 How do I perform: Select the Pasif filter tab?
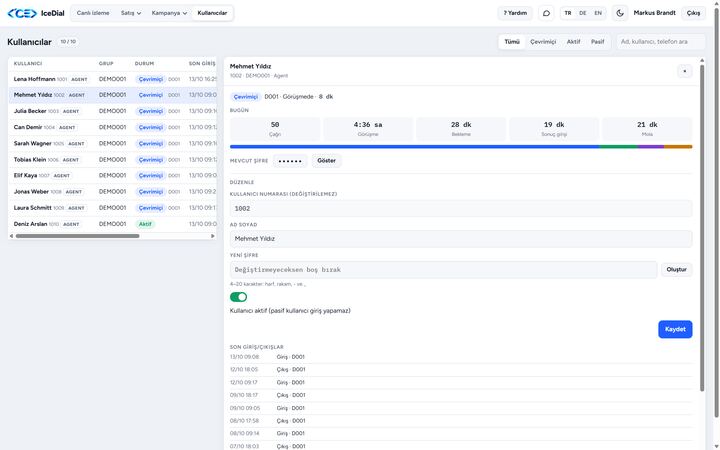pos(597,42)
